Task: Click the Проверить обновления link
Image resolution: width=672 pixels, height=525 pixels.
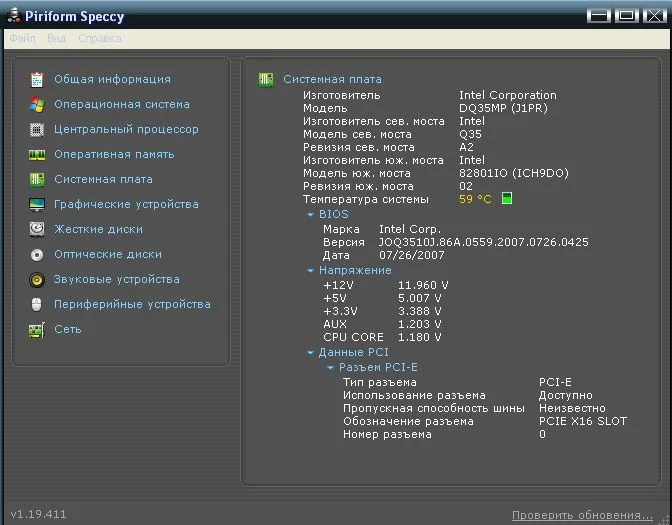Action: tap(582, 515)
